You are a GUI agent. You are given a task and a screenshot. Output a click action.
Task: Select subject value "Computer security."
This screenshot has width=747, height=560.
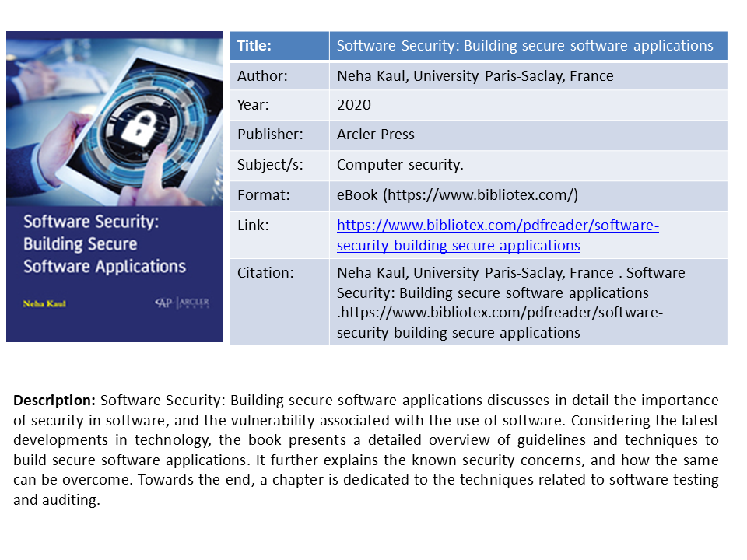click(x=400, y=165)
